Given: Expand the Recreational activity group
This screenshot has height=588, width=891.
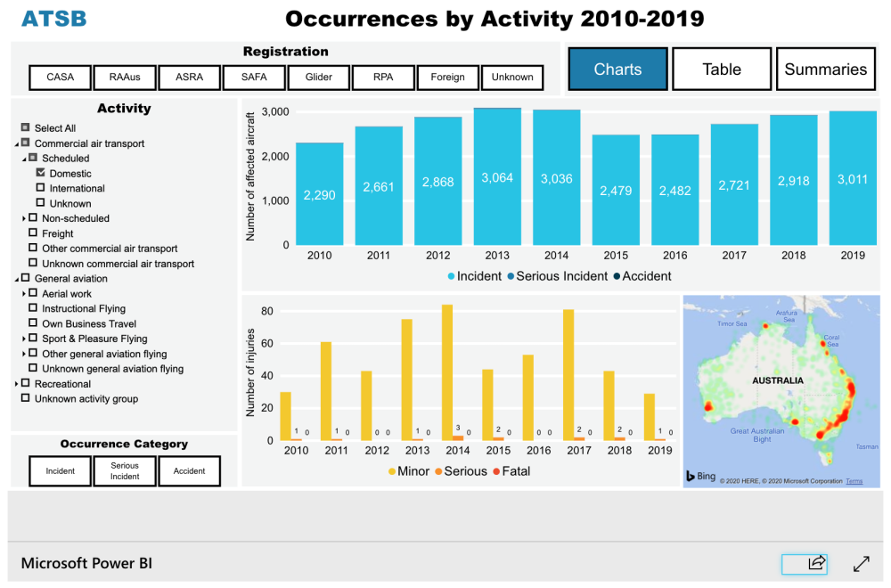Looking at the screenshot, I should click(x=18, y=383).
